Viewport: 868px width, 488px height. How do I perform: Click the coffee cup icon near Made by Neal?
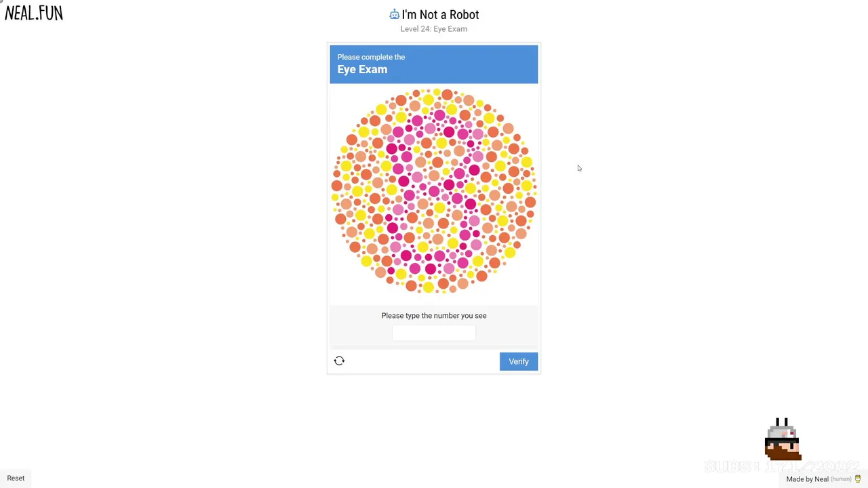(857, 479)
